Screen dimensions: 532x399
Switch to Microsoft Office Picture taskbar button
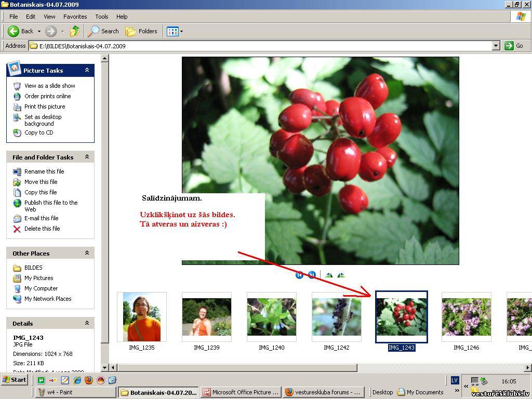[x=240, y=392]
